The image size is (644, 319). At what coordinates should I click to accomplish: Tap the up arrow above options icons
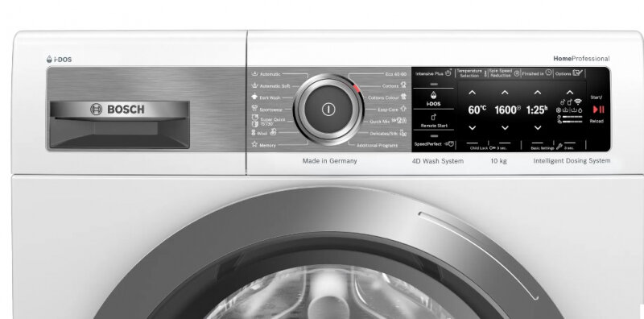tap(570, 93)
